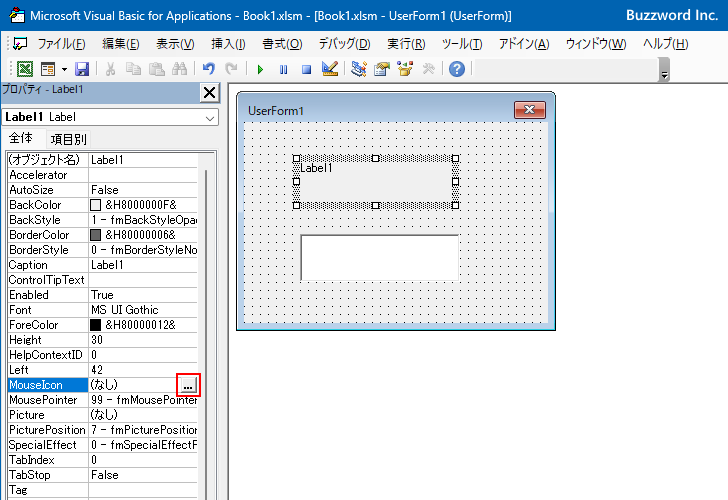Open the 書式(O) menu

[282, 44]
